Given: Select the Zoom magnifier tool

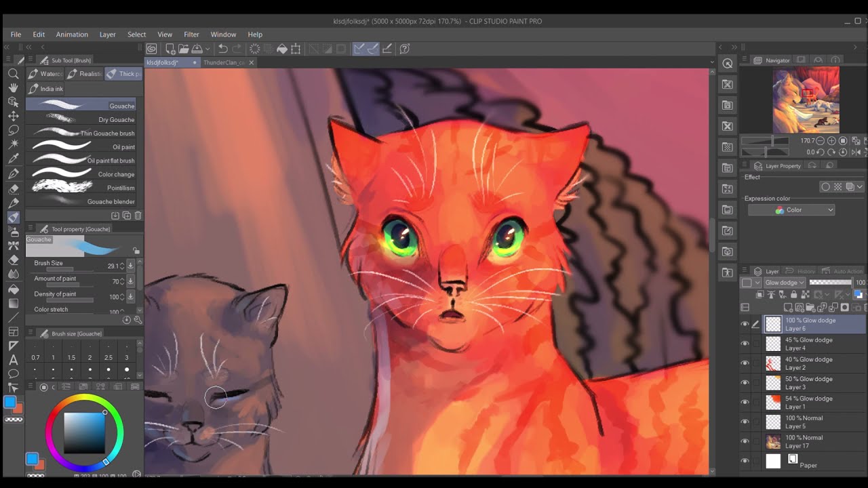Looking at the screenshot, I should [13, 74].
